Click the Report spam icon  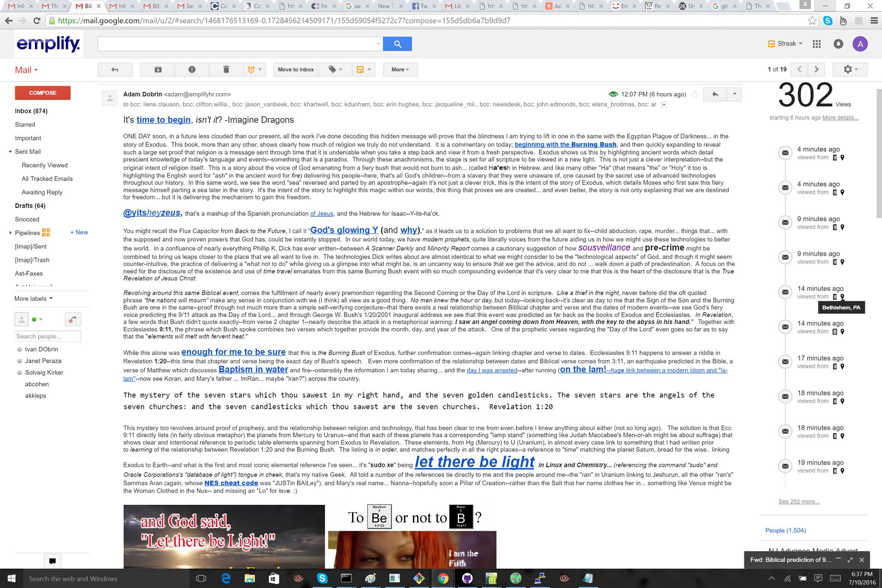click(192, 69)
